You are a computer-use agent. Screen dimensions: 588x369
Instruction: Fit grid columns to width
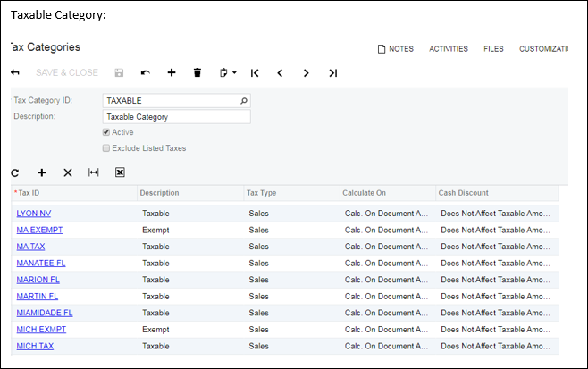(93, 172)
